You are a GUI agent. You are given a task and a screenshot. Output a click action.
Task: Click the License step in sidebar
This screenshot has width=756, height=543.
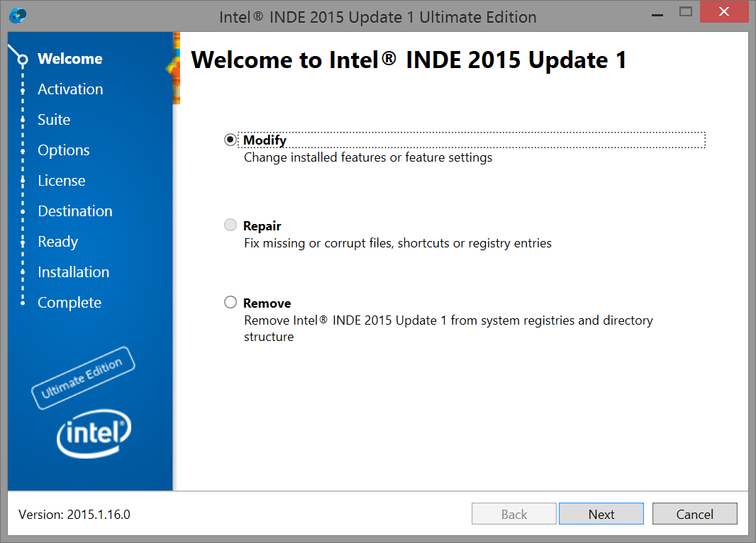pos(62,181)
